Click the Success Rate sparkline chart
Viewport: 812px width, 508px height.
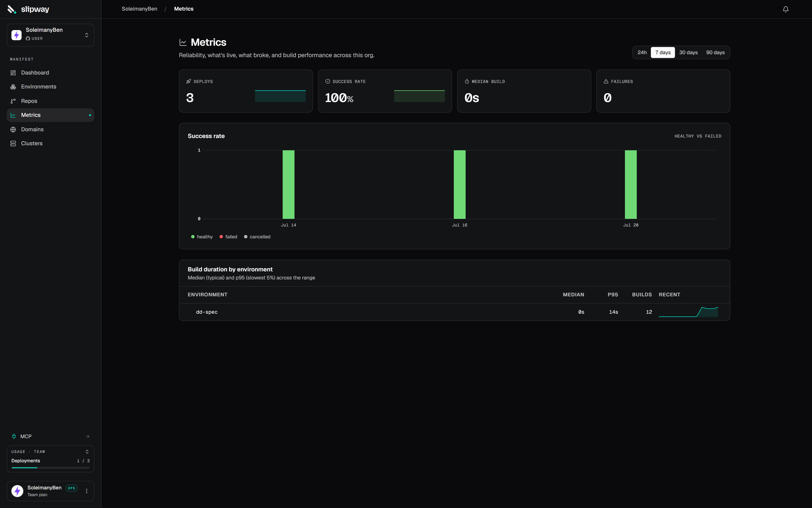pyautogui.click(x=419, y=96)
